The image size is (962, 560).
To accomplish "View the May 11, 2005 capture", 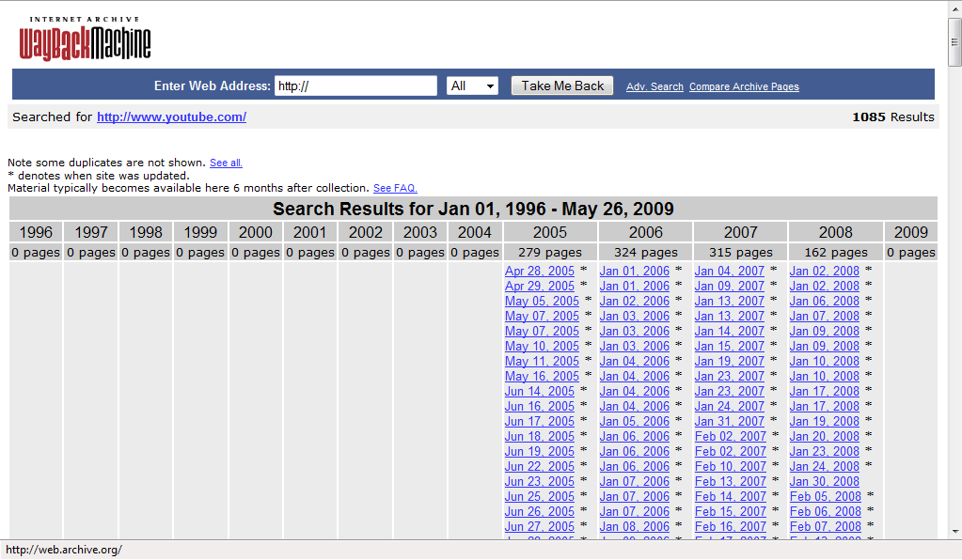I will click(x=542, y=362).
